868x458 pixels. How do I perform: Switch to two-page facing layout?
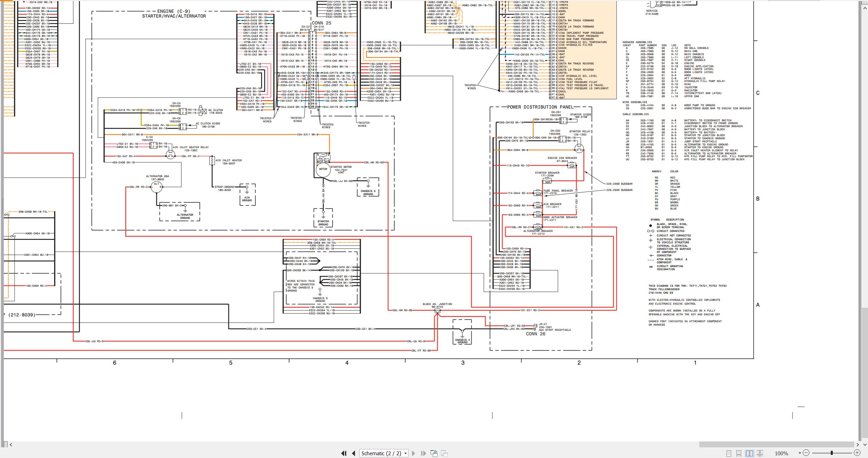(x=749, y=454)
